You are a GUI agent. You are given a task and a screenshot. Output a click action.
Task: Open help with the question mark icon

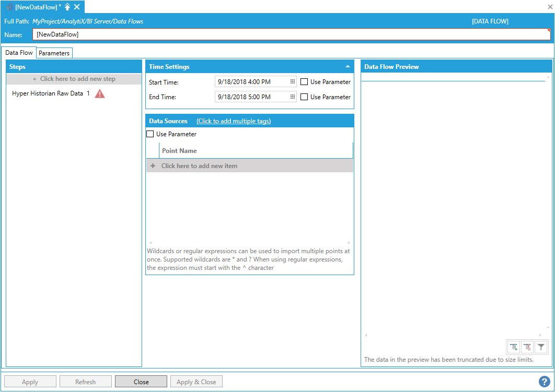pyautogui.click(x=544, y=382)
